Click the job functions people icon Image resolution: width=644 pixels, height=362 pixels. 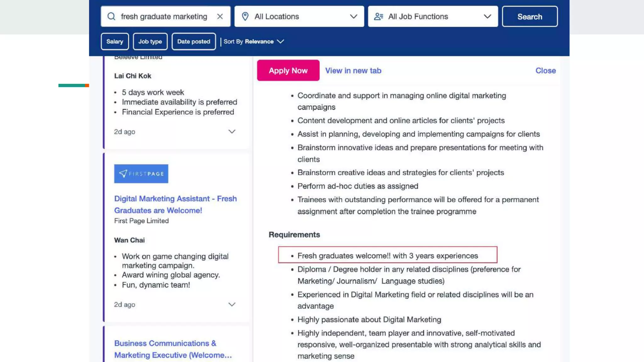379,16
